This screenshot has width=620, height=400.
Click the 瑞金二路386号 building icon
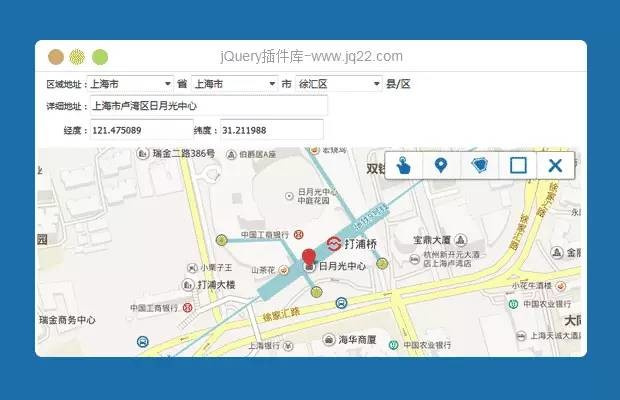[x=143, y=153]
